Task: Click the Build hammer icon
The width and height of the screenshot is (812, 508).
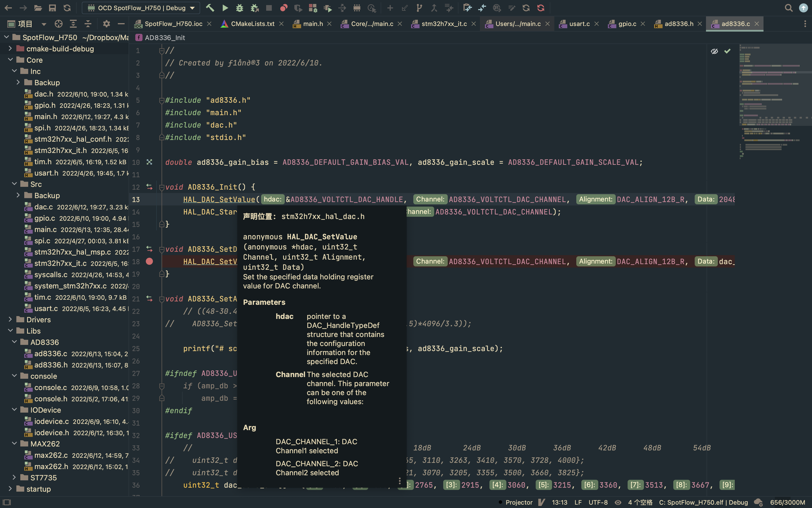Action: (210, 8)
